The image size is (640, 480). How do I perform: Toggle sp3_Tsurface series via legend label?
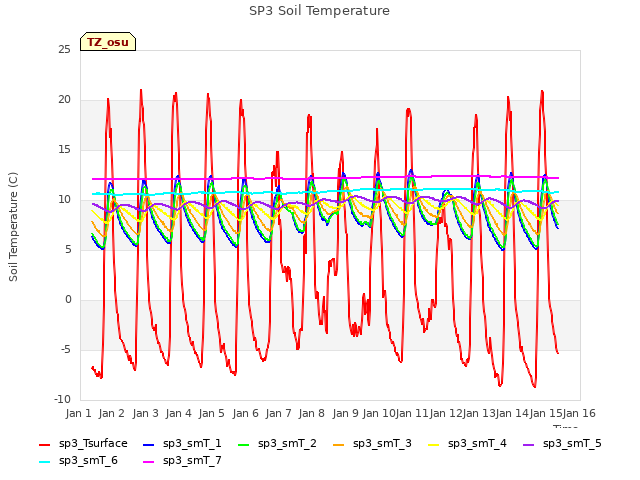click(x=93, y=444)
